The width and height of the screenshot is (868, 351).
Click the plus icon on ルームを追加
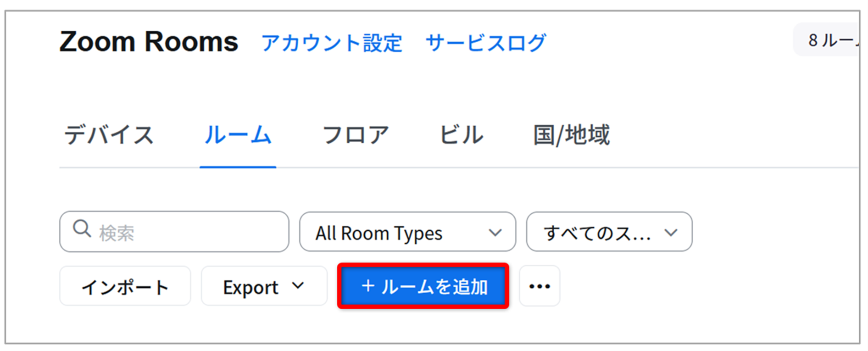tap(368, 286)
